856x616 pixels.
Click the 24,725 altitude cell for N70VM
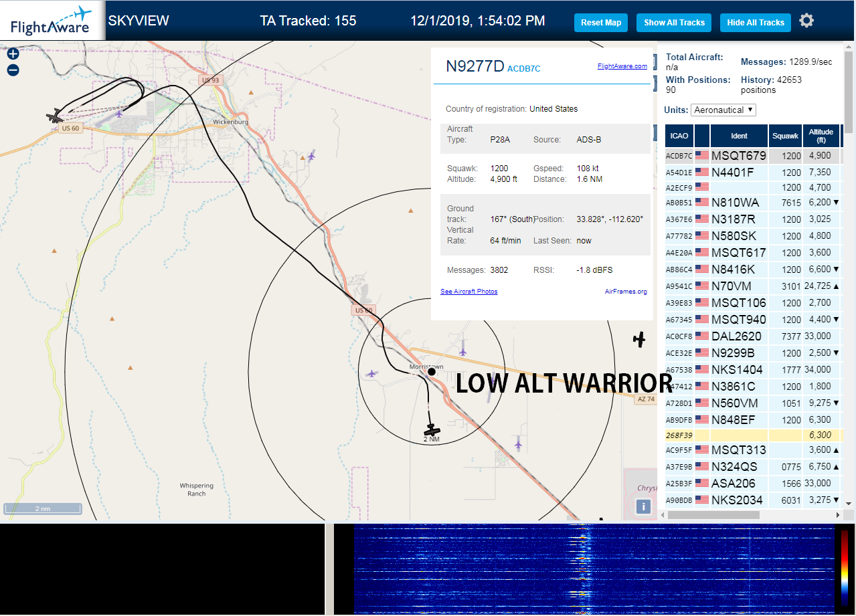point(821,286)
